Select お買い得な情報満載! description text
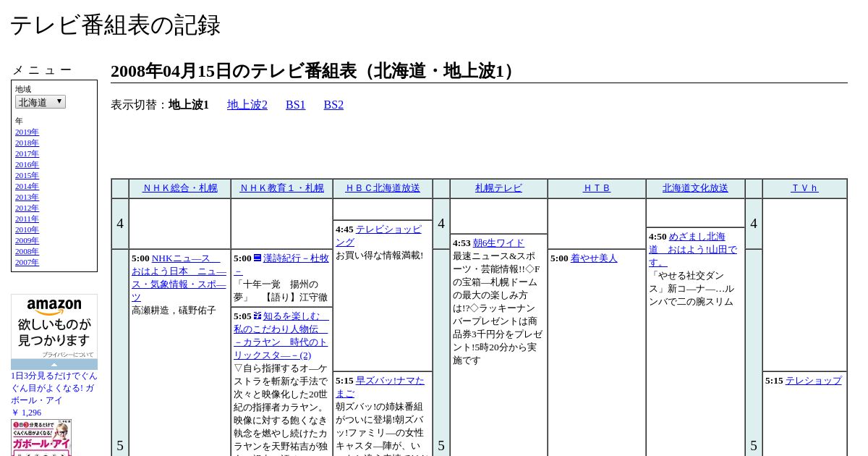This screenshot has width=868, height=456. pyautogui.click(x=379, y=256)
